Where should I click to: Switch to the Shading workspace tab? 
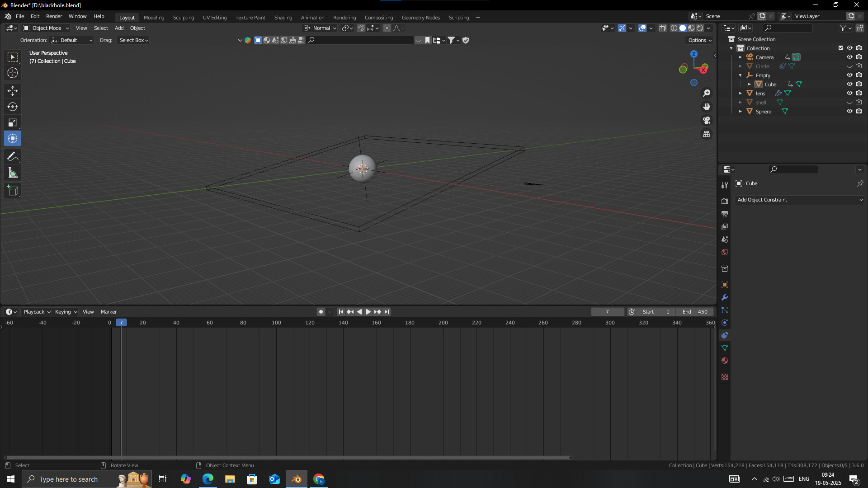click(283, 18)
